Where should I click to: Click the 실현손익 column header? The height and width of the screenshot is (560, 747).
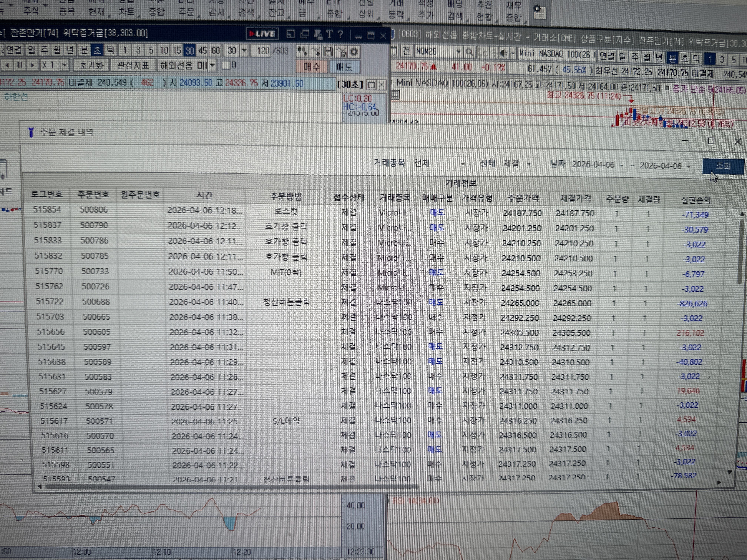coord(696,200)
